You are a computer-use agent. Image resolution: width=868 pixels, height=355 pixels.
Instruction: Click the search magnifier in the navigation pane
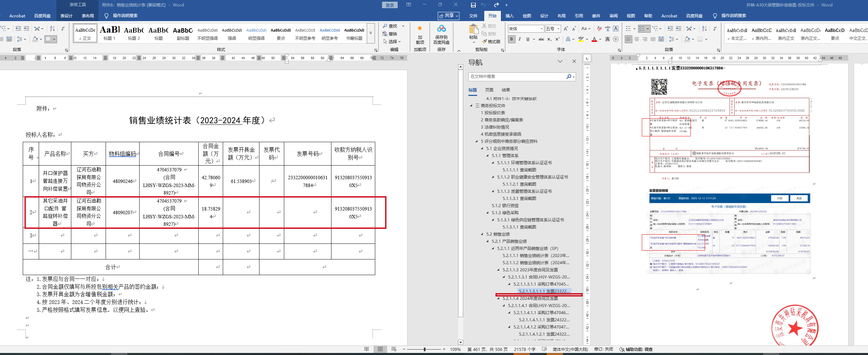[569, 77]
